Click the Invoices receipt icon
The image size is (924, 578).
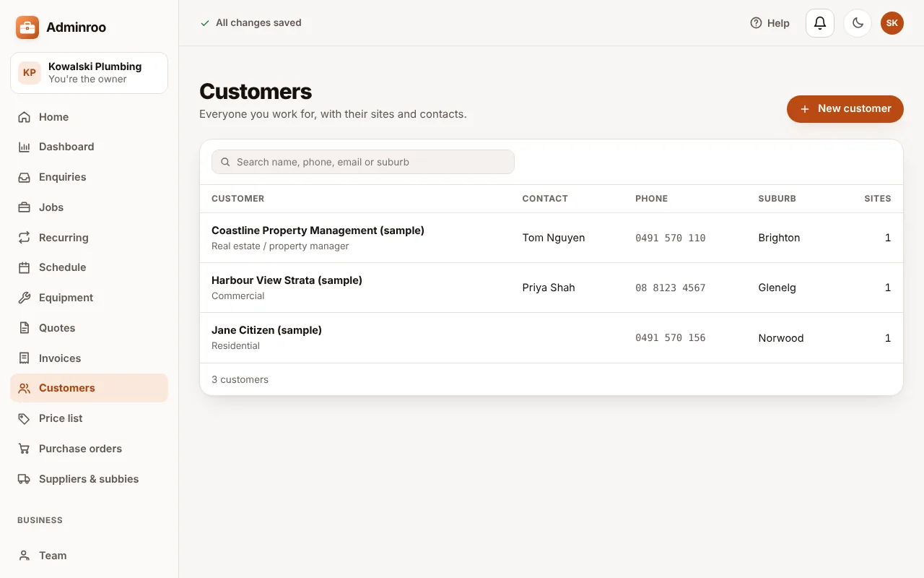pyautogui.click(x=25, y=358)
